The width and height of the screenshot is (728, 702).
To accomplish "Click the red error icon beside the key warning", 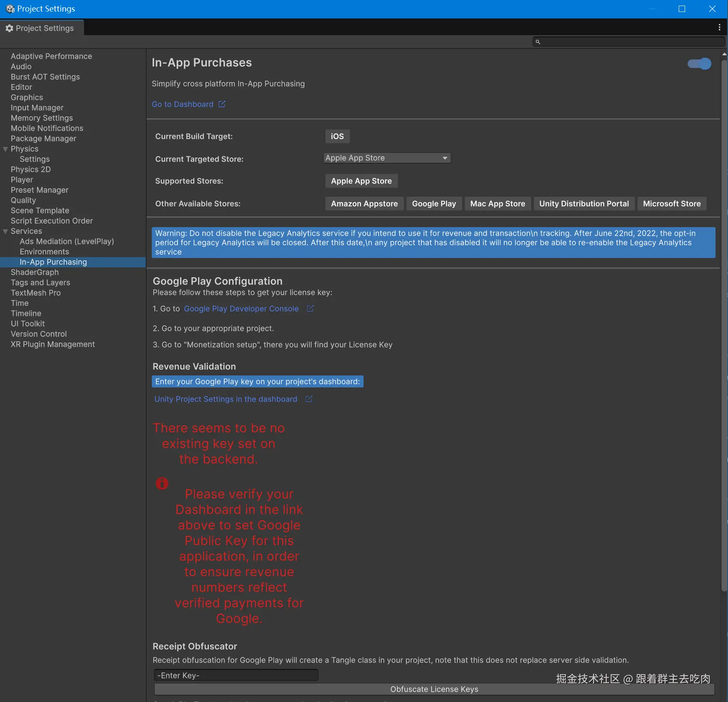I will click(162, 483).
